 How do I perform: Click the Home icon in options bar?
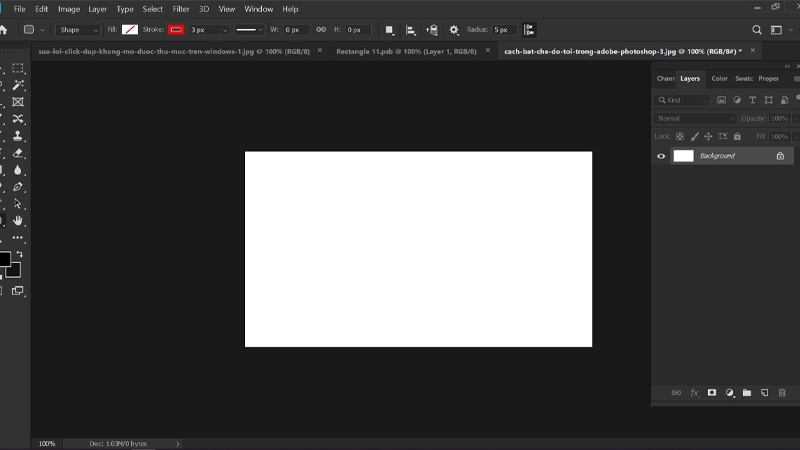[4, 30]
